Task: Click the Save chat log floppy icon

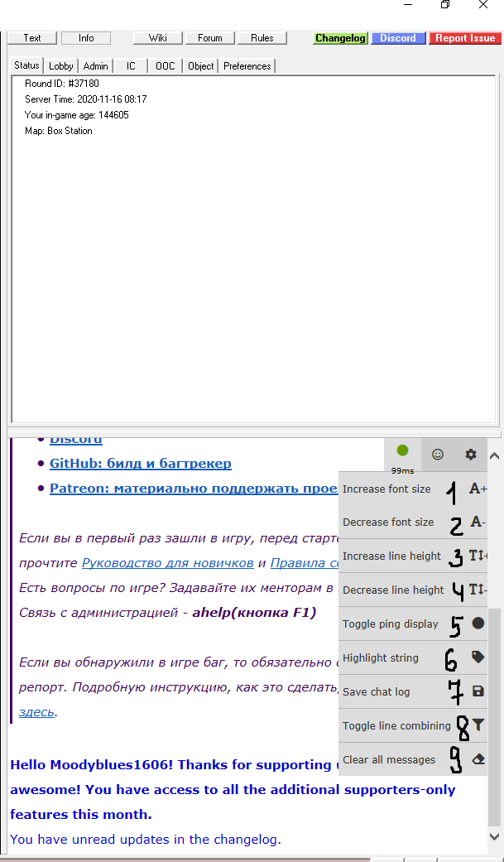Action: pos(478,692)
